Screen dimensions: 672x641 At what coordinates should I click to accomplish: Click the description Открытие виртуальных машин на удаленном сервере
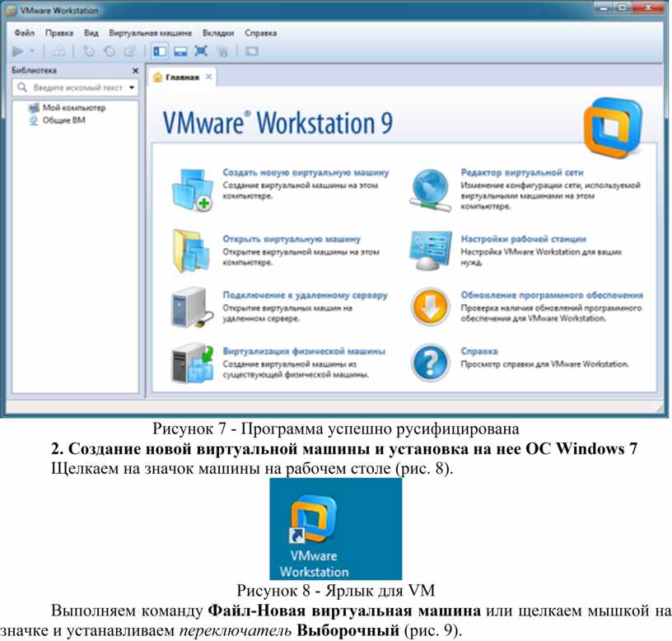click(x=287, y=313)
